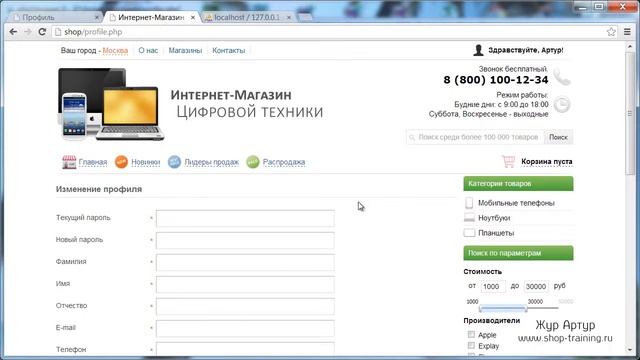Switch to the Профиль browser tab
Screen dimensions: 640x360
coord(55,18)
